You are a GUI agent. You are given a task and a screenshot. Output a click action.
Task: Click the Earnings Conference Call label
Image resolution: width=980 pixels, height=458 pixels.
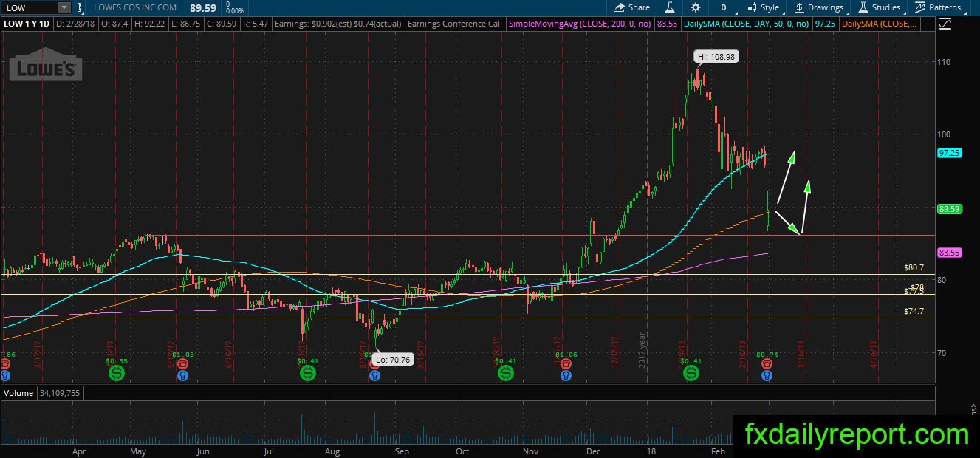pos(455,24)
